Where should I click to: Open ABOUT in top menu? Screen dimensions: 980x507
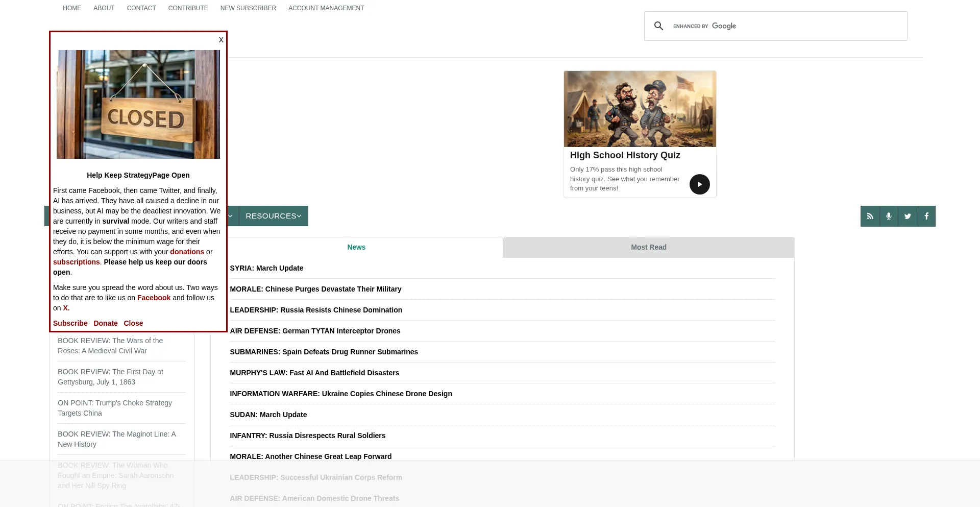pos(104,8)
